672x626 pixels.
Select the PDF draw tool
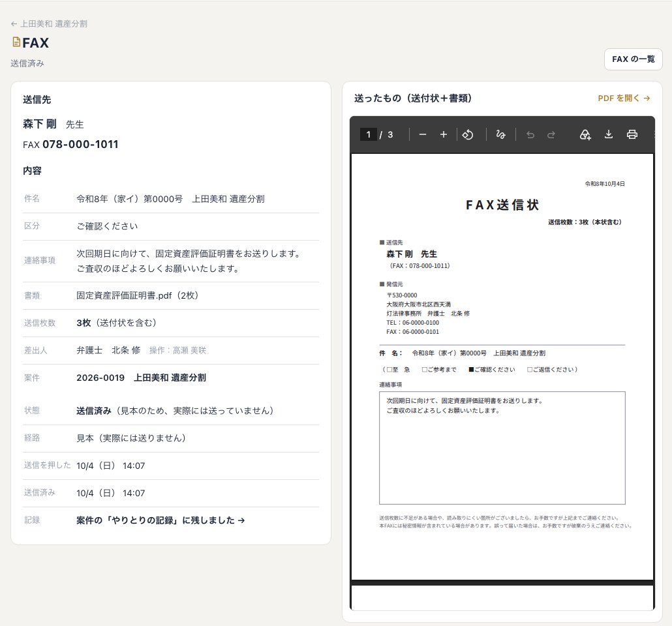pyautogui.click(x=500, y=134)
